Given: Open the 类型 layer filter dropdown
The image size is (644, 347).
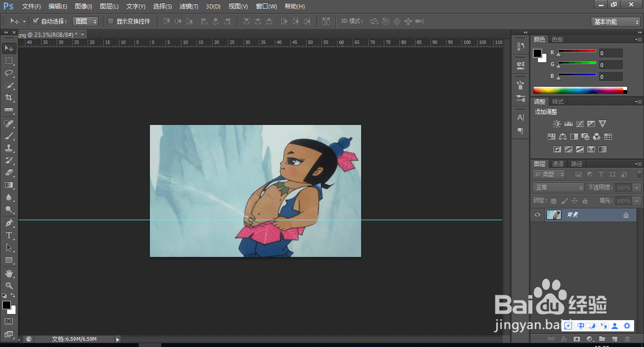Looking at the screenshot, I should 549,174.
